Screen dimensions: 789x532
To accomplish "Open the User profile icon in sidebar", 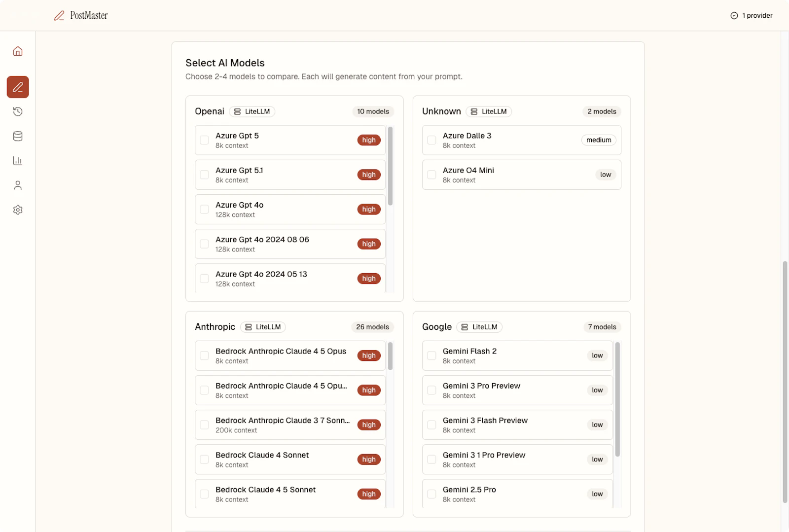I will click(x=18, y=185).
